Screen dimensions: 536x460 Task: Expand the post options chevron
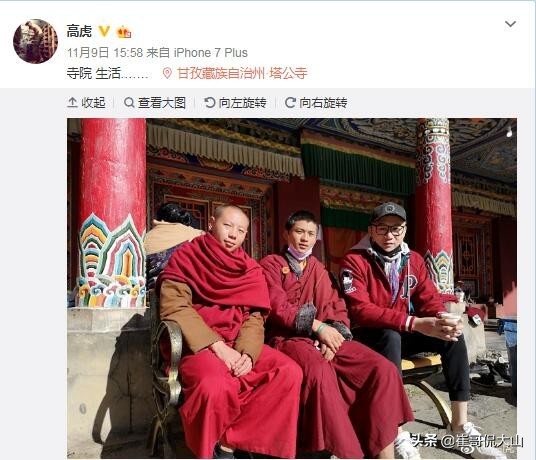point(510,24)
